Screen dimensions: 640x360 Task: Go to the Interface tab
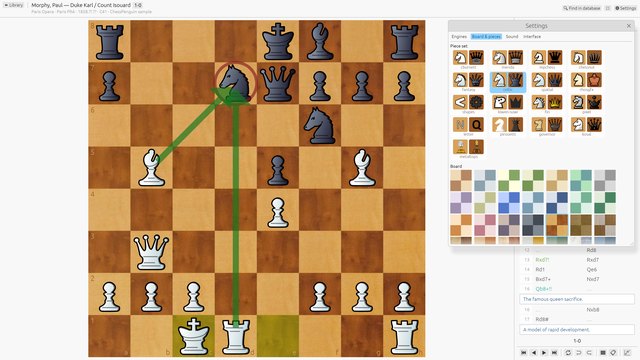click(x=532, y=36)
